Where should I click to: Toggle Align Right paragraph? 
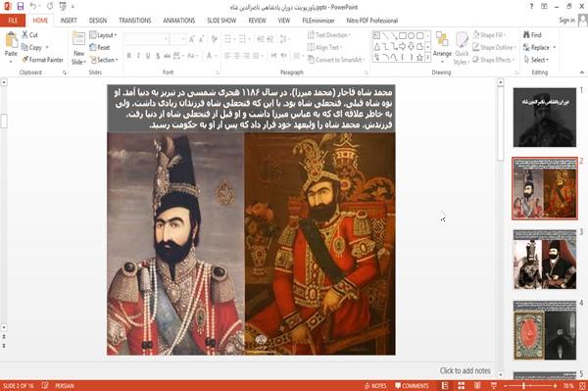(x=246, y=56)
